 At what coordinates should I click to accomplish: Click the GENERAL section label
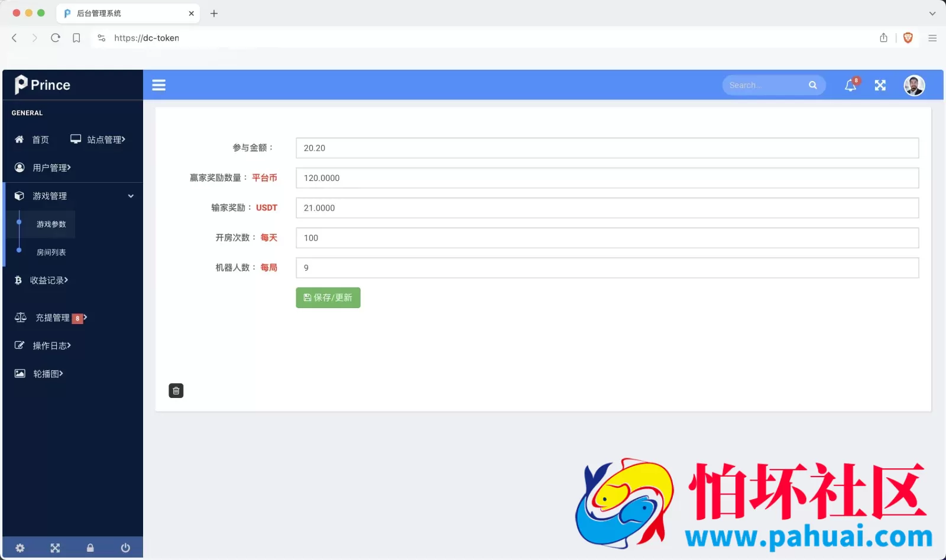coord(27,113)
